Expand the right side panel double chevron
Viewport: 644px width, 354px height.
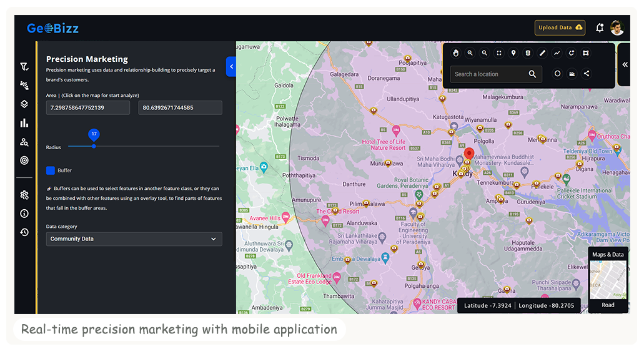625,64
